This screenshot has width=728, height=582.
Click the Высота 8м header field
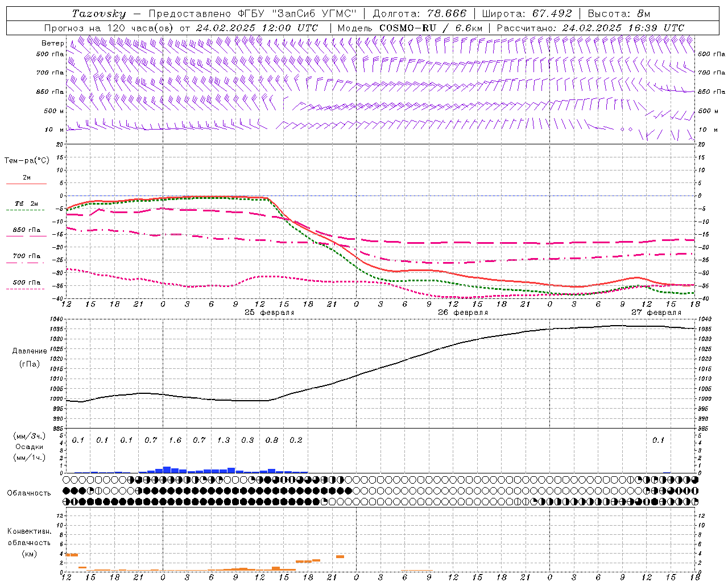tap(619, 14)
